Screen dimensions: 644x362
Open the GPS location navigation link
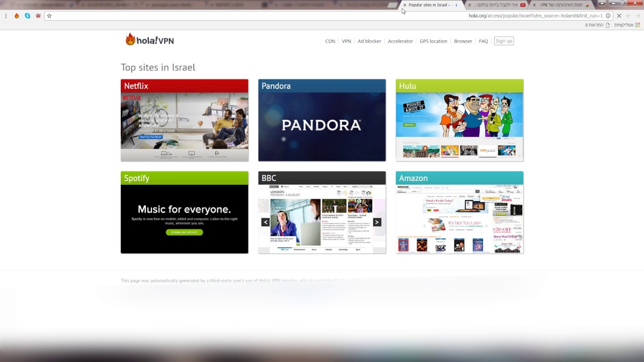coord(433,41)
